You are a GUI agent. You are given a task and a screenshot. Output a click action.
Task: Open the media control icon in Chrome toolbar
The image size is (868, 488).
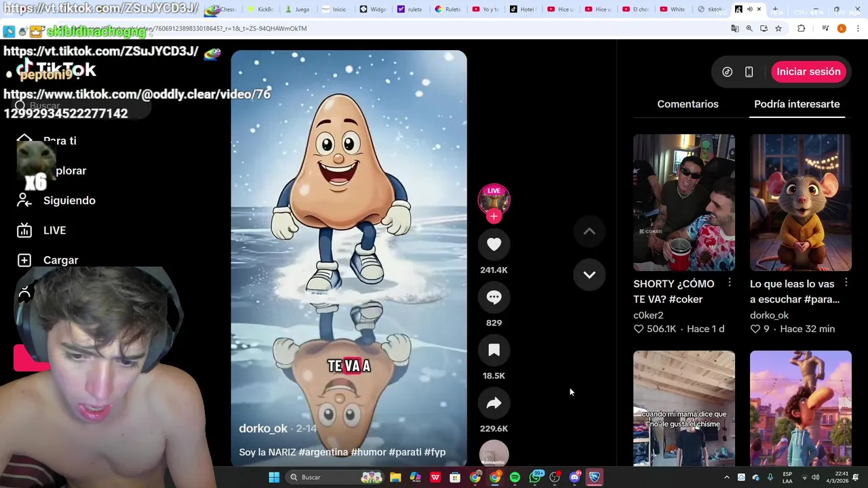(x=825, y=28)
